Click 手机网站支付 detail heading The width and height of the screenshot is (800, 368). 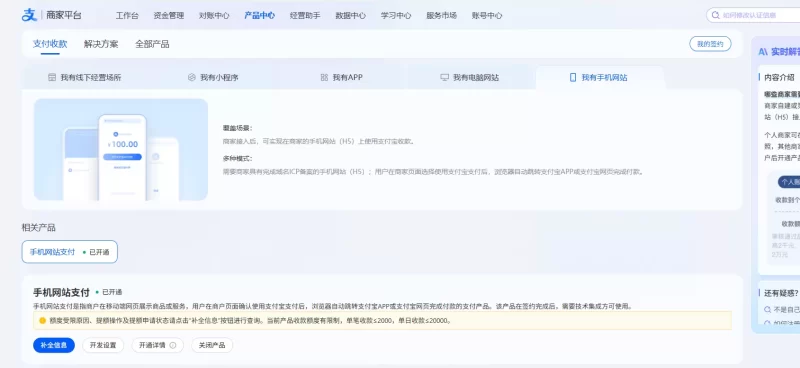click(x=61, y=292)
